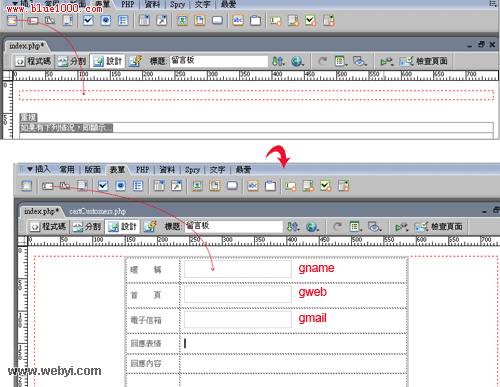This screenshot has height=387, width=500.
Task: Open Visual Aids dropdown in upper window
Action: pyautogui.click(x=360, y=61)
